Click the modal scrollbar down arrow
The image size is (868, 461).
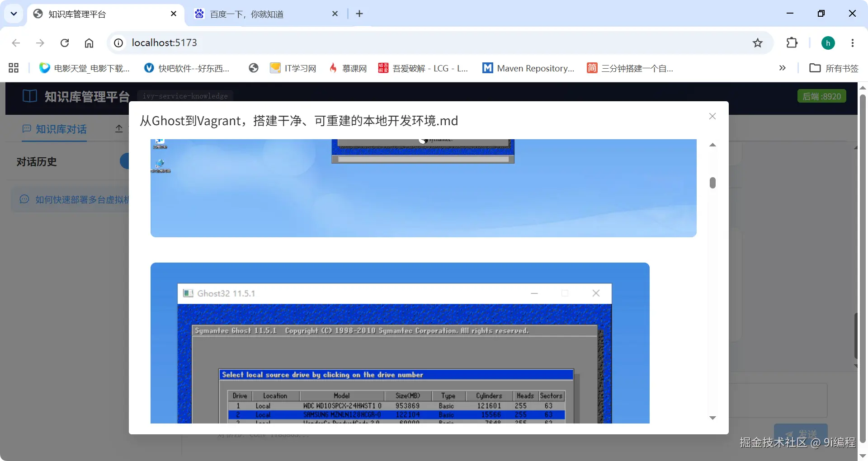click(713, 418)
